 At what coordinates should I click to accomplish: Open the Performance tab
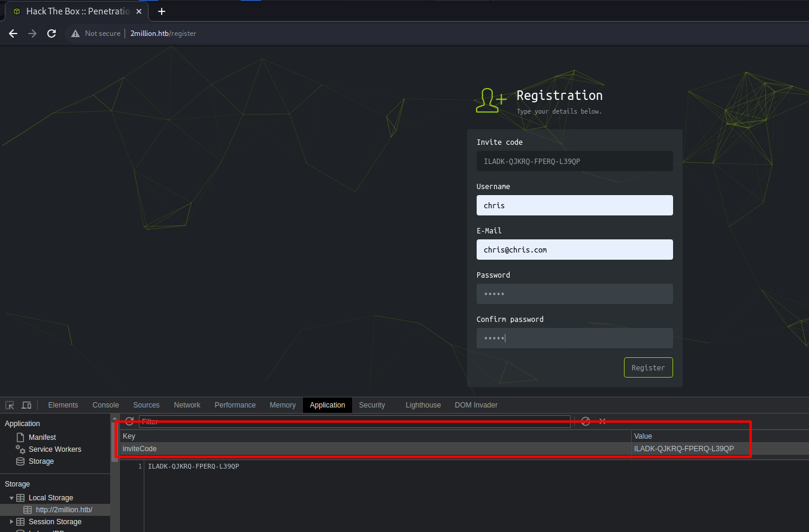coord(235,405)
